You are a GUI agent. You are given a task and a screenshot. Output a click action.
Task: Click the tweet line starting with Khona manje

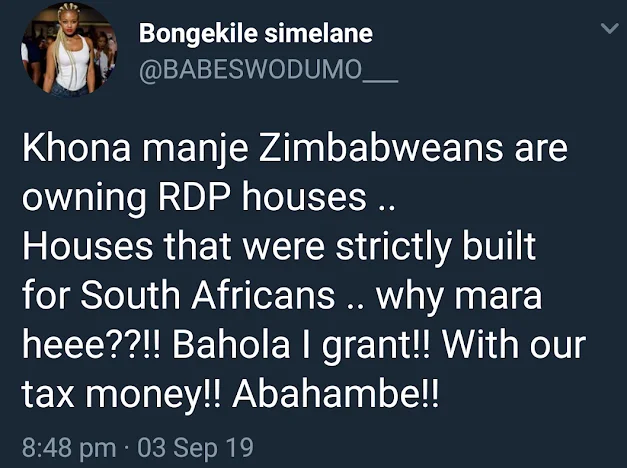coord(295,149)
